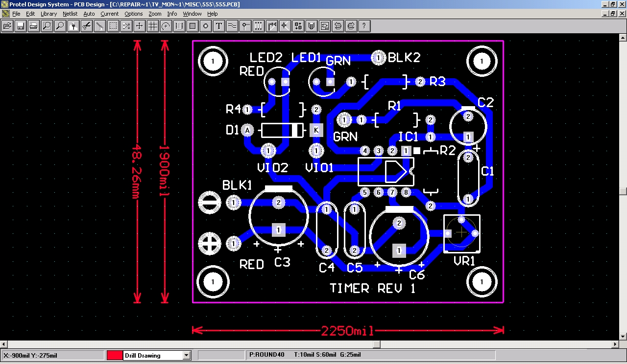Viewport: 627px width, 364px height.
Task: Click the redo curved arrow icon
Action: coord(351,26)
